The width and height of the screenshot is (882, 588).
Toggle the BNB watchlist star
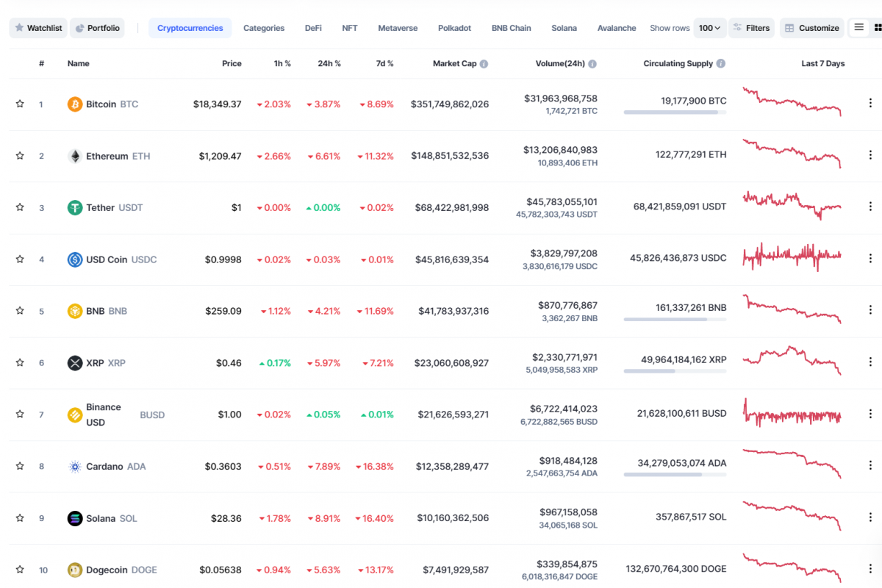point(20,311)
